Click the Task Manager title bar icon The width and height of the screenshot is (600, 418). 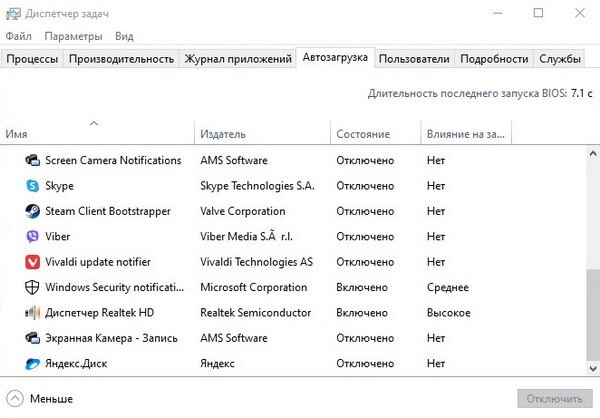coord(13,14)
